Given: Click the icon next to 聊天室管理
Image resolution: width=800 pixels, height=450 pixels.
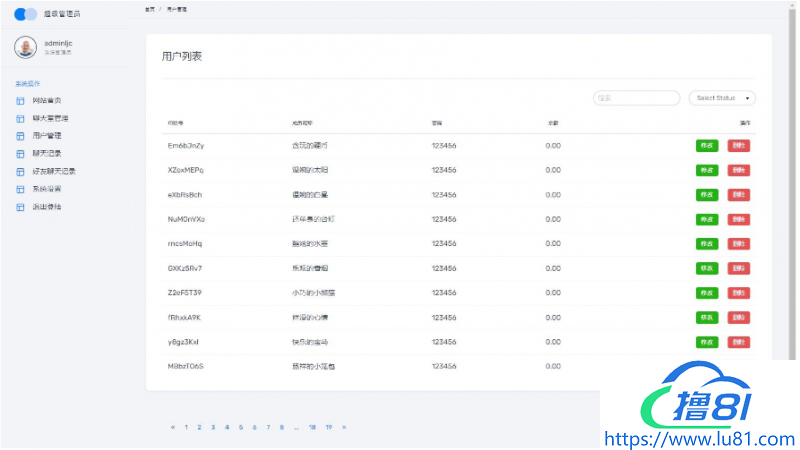Looking at the screenshot, I should pyautogui.click(x=20, y=118).
